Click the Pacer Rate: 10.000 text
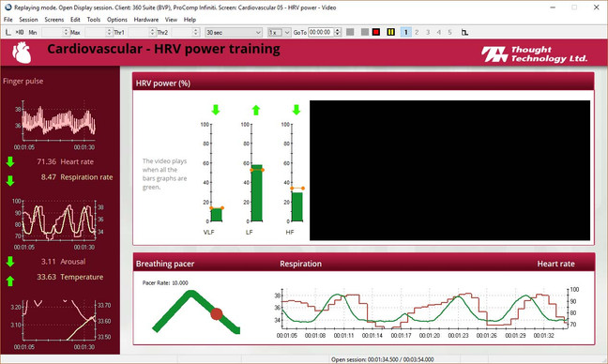608x364 pixels. pyautogui.click(x=165, y=283)
